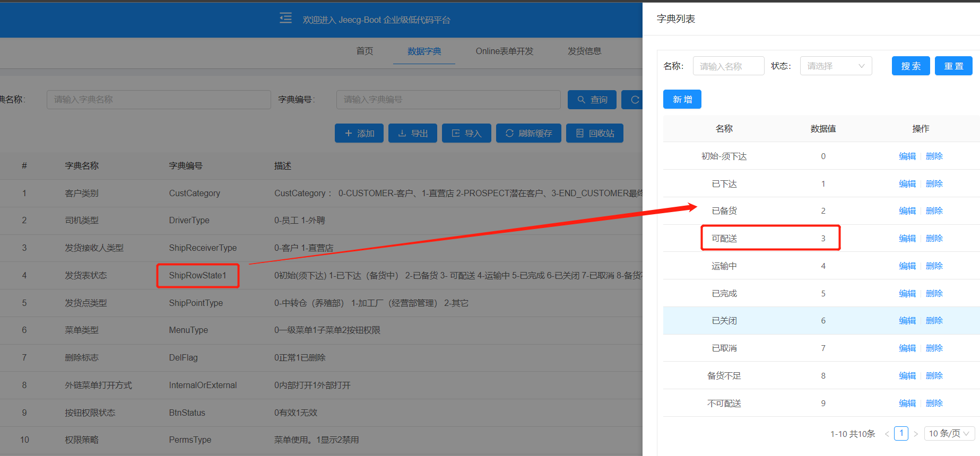Toggle the sidebar menu fold icon
Image resolution: width=980 pixels, height=456 pixels.
tap(285, 19)
